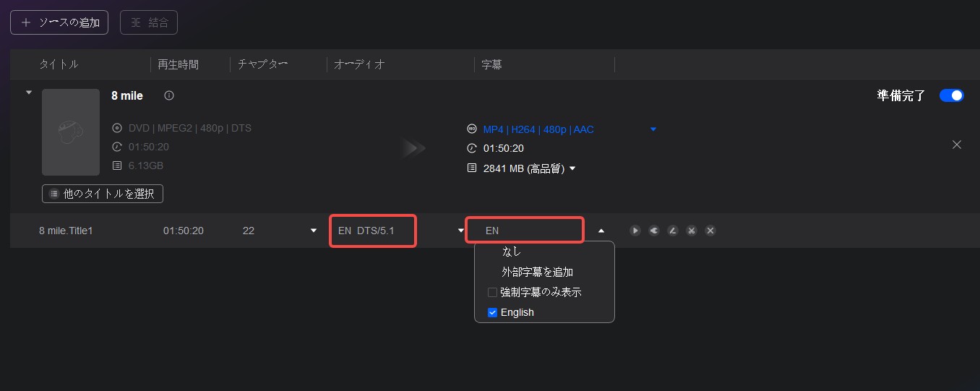Image resolution: width=980 pixels, height=391 pixels.
Task: Open the trim tool via the scissors icon
Action: coord(692,231)
